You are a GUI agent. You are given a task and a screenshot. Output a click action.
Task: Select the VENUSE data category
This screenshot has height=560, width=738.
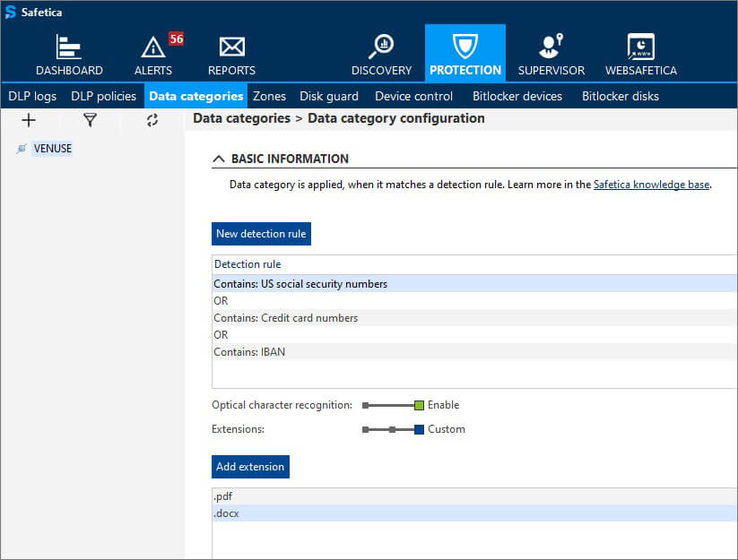53,149
